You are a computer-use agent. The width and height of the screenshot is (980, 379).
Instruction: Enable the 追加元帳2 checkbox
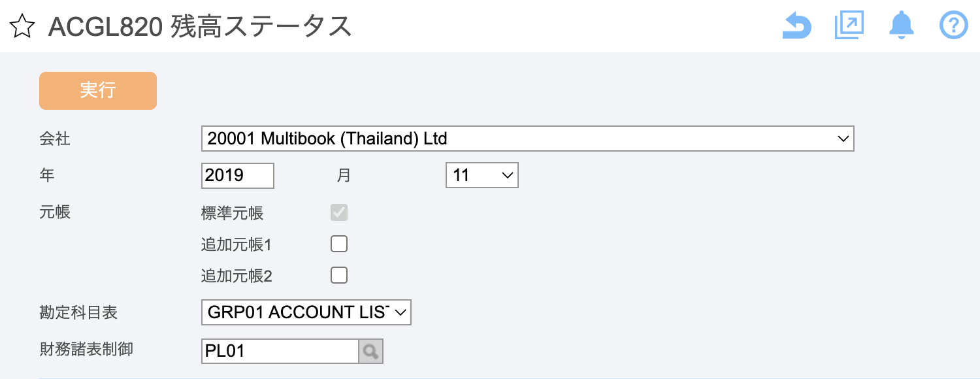339,276
